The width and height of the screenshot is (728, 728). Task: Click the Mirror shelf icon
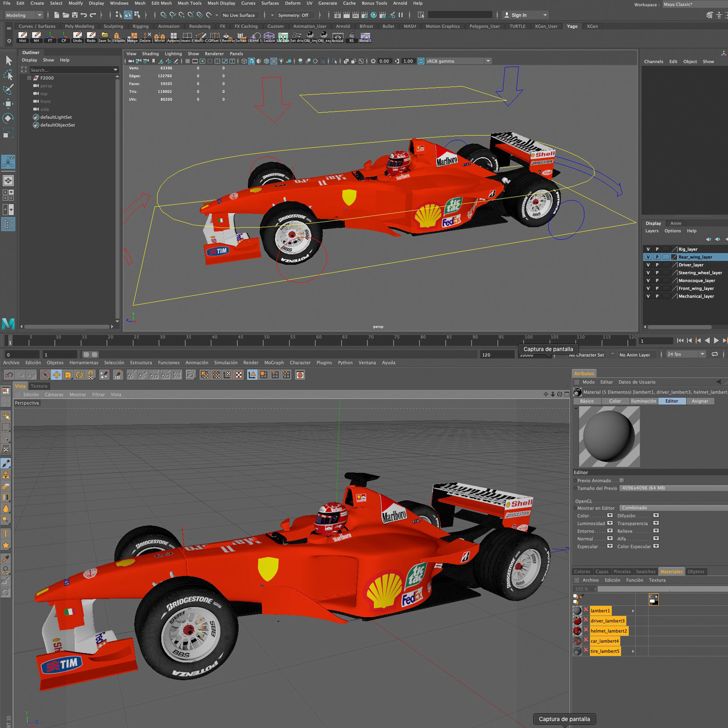click(159, 37)
